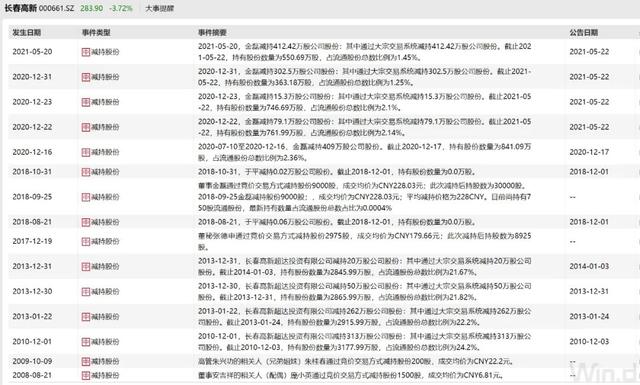Click the red event icon in 2013-01-22 row
Viewport: 640px width, 385px height.
coord(86,317)
